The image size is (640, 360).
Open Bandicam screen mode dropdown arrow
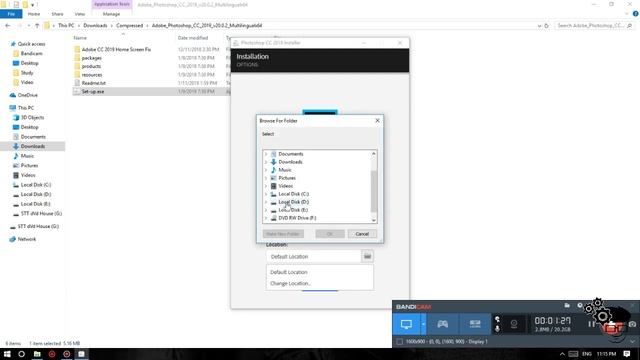click(423, 324)
